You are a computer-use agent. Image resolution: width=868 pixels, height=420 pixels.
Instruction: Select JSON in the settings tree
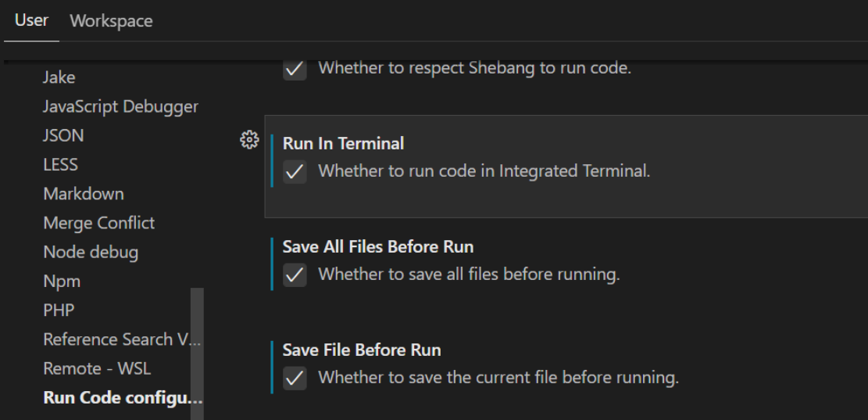coord(63,135)
